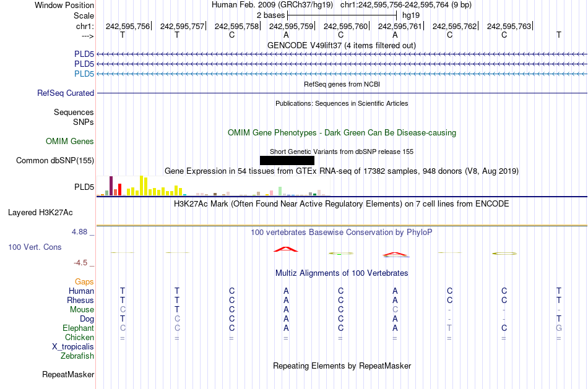This screenshot has width=588, height=389.
Task: Click Multiz Alignments of 100 Vertebrates title
Action: tap(342, 273)
